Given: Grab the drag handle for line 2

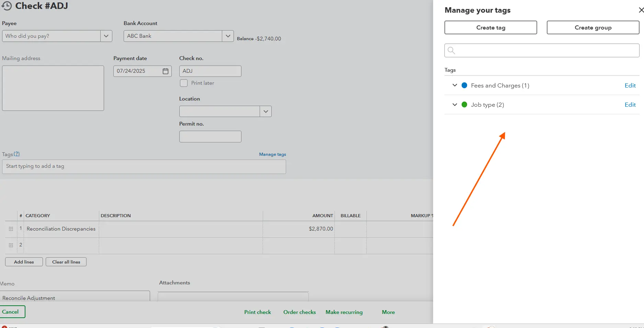Looking at the screenshot, I should (x=11, y=245).
